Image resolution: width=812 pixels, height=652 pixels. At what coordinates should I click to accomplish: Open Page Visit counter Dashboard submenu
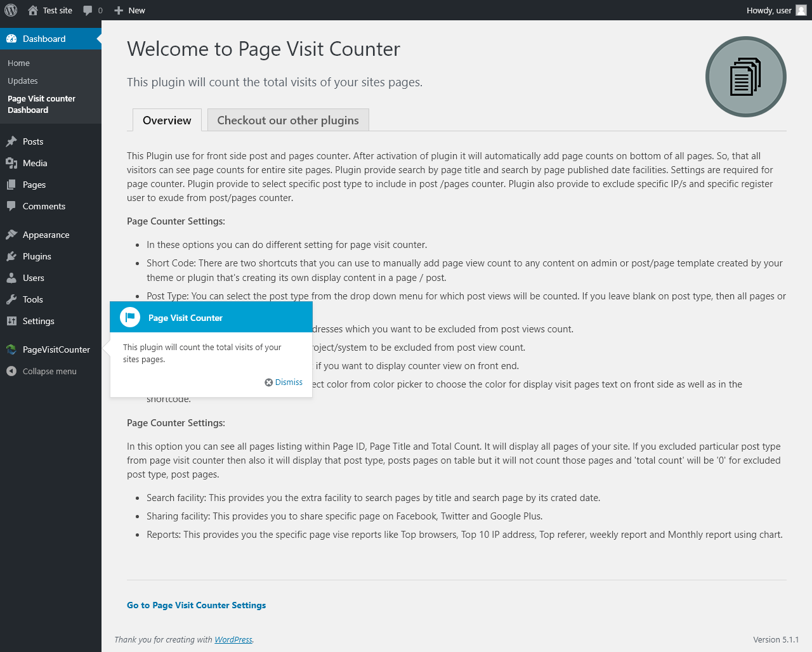[x=41, y=104]
